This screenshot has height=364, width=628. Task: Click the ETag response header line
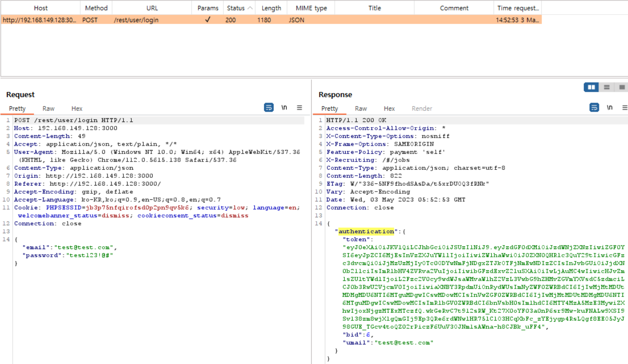[408, 184]
